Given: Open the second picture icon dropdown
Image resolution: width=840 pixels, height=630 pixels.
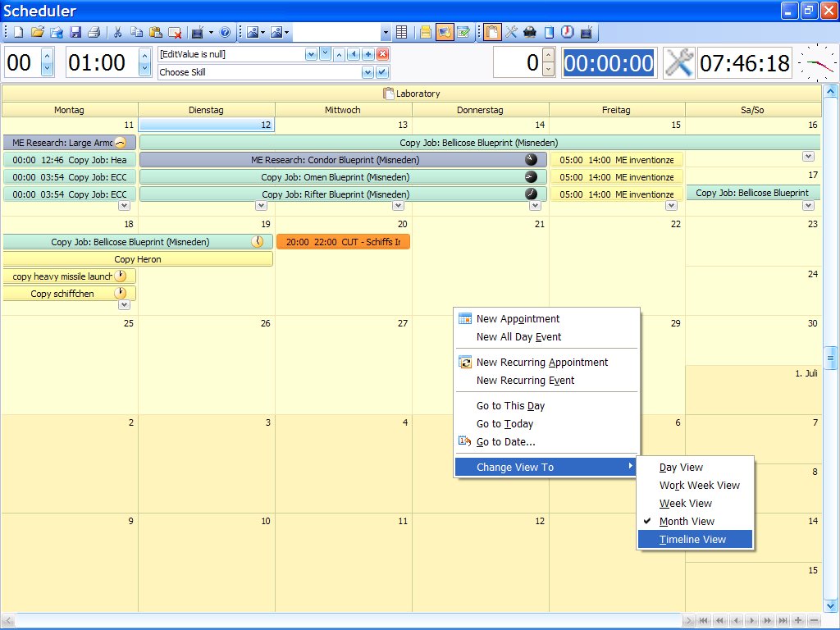Looking at the screenshot, I should (286, 33).
